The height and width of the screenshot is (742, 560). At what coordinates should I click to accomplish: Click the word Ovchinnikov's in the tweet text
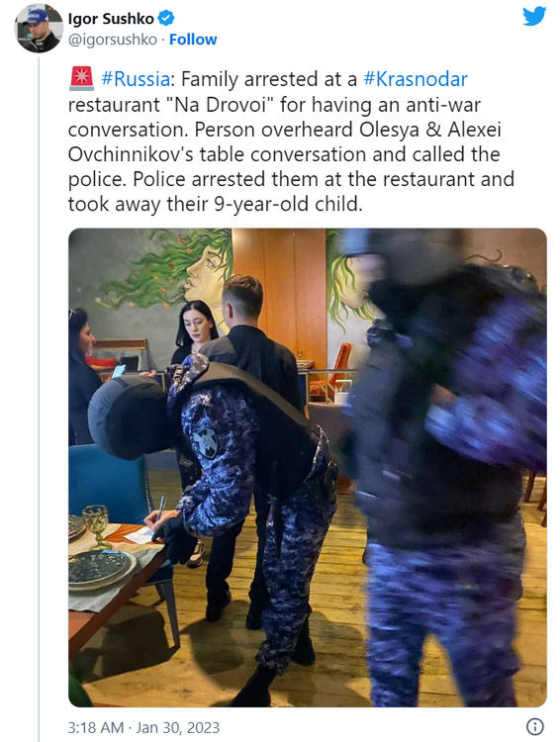131,154
